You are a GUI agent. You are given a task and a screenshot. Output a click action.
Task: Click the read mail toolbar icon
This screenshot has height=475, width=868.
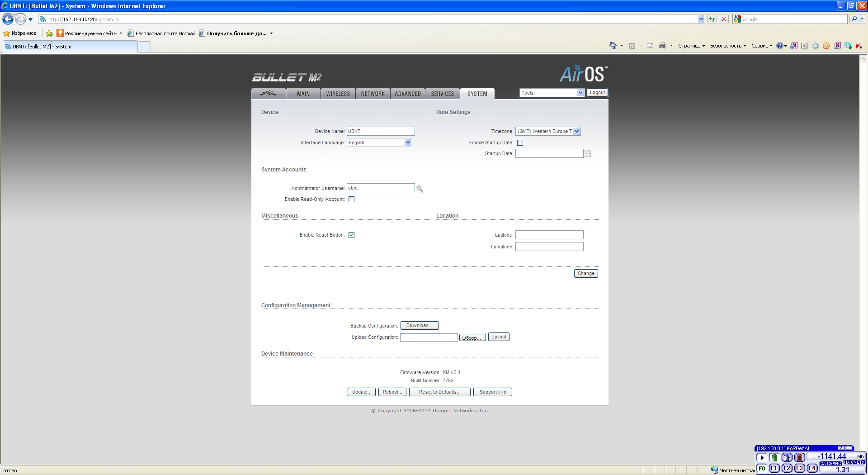click(650, 46)
